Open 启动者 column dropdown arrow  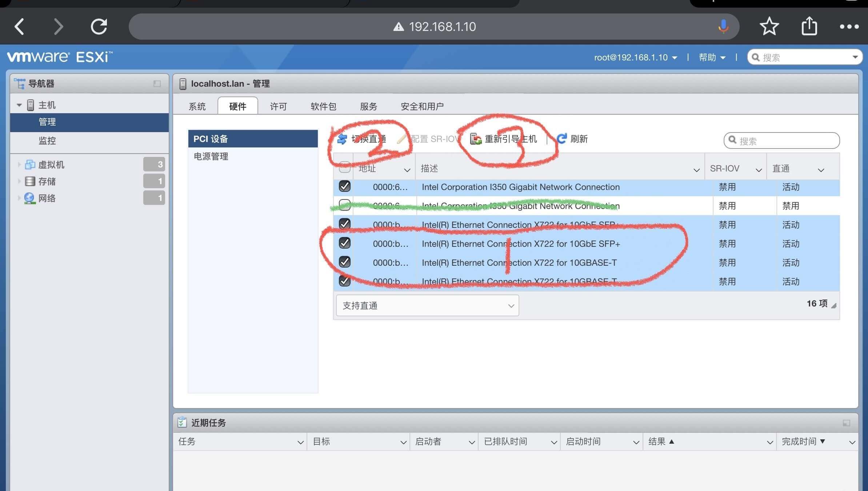coord(472,442)
